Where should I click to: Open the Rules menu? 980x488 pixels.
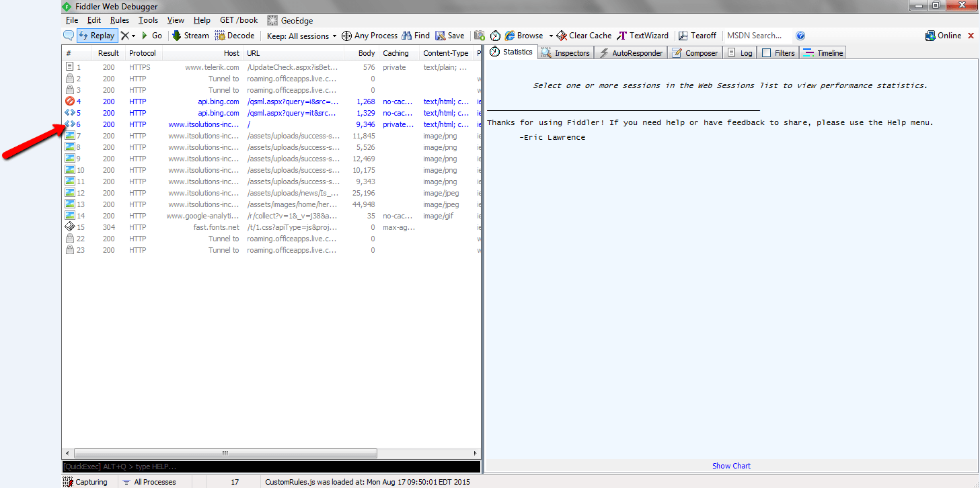tap(120, 20)
